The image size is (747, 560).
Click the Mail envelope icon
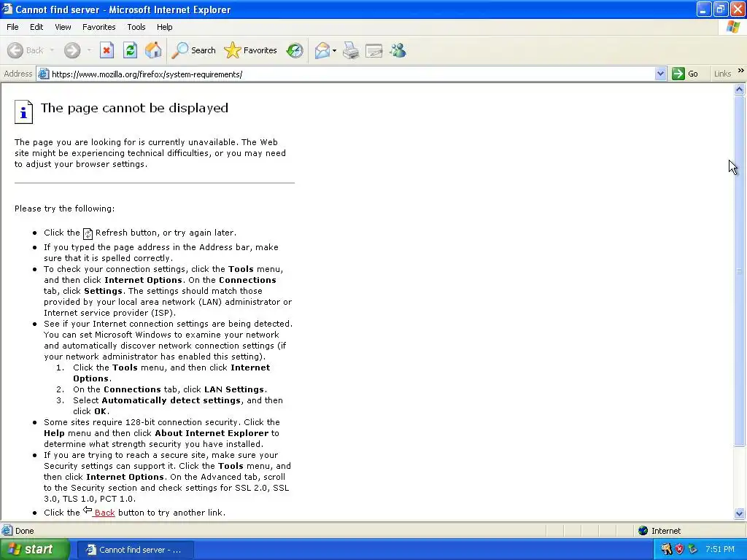click(322, 50)
